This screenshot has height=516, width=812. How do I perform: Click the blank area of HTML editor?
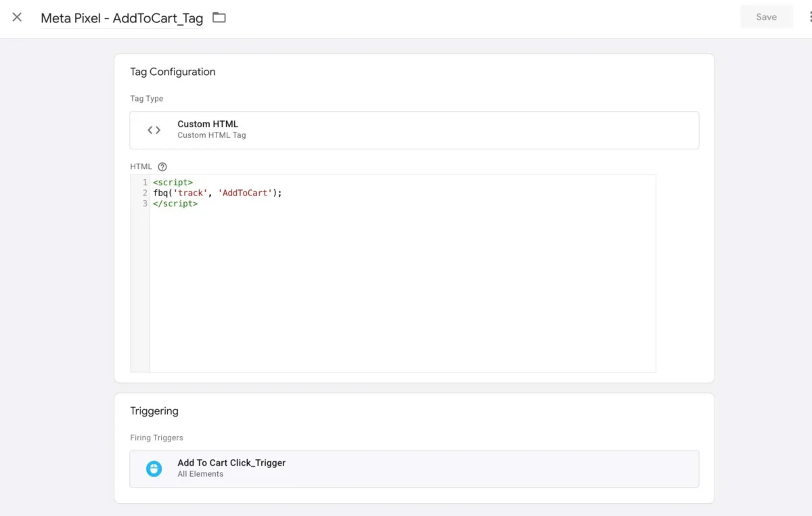403,291
